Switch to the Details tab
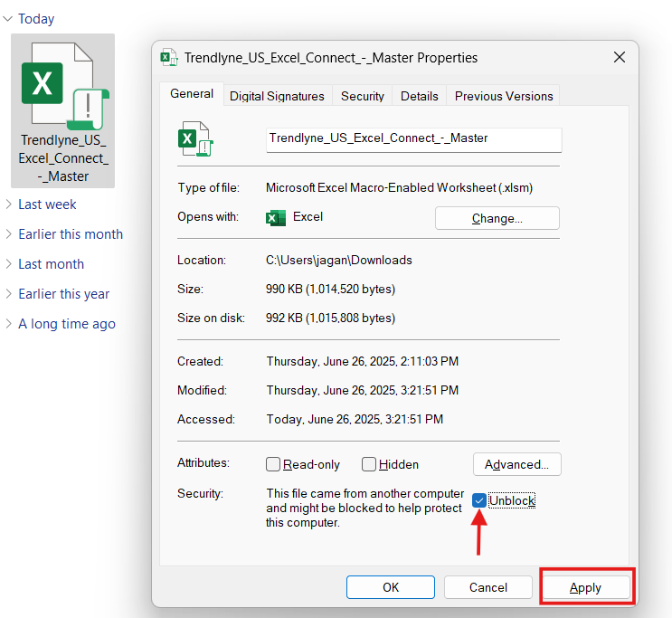The width and height of the screenshot is (672, 618). coord(419,96)
